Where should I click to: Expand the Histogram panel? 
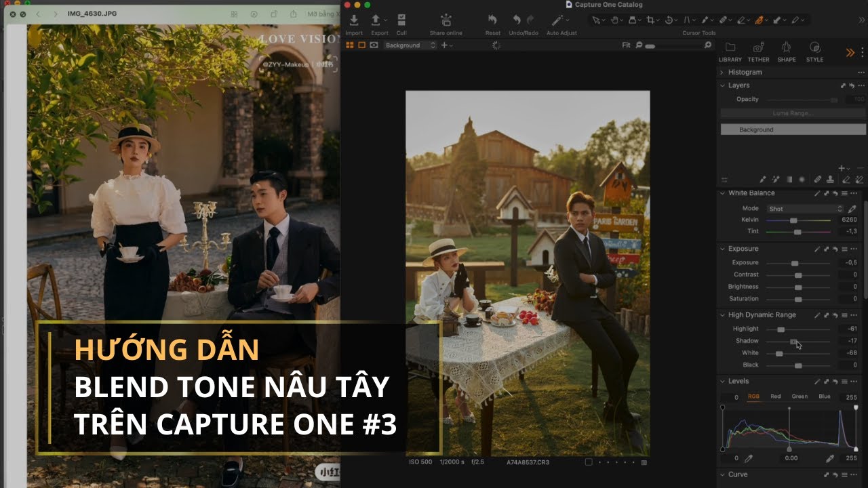[722, 73]
